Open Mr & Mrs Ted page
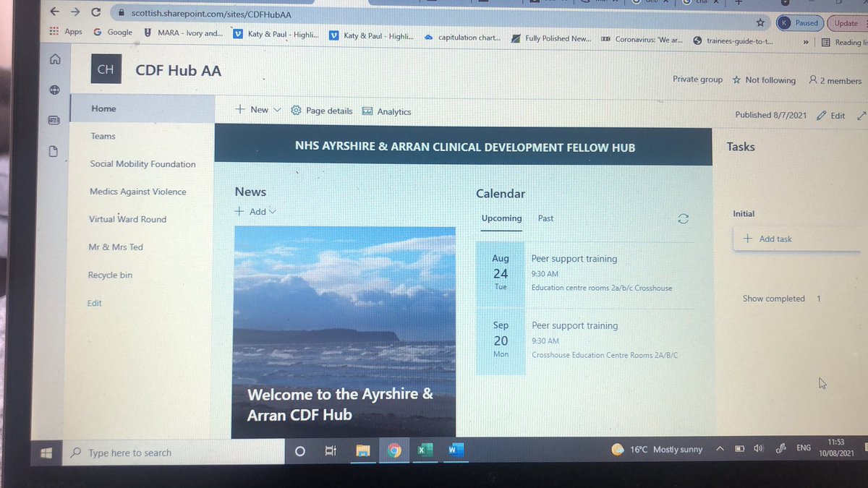The image size is (868, 488). 116,247
